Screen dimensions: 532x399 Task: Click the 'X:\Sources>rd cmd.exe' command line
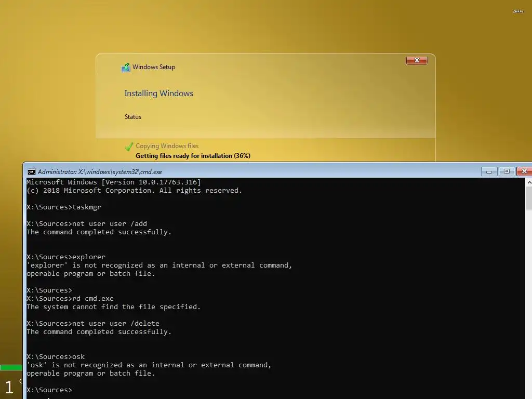[x=70, y=299]
